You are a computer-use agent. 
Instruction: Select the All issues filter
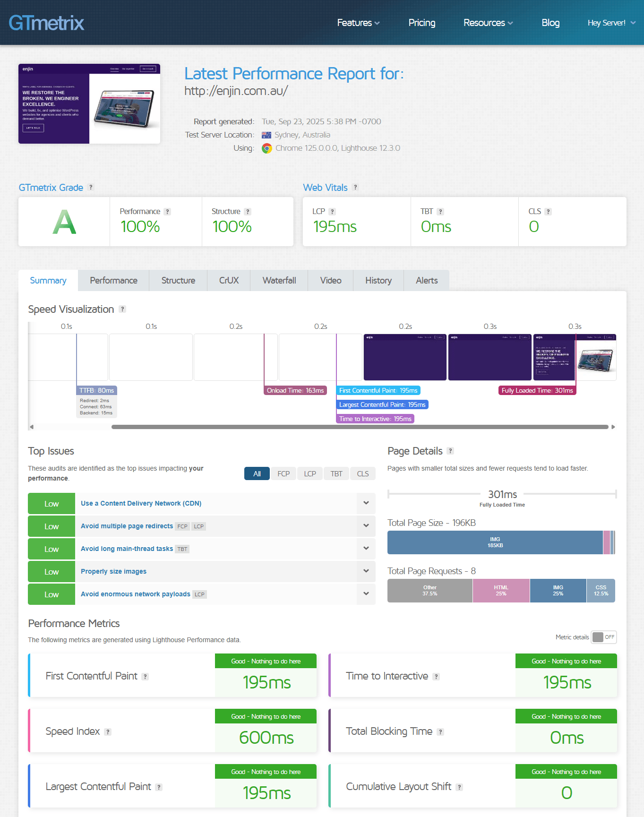(257, 473)
